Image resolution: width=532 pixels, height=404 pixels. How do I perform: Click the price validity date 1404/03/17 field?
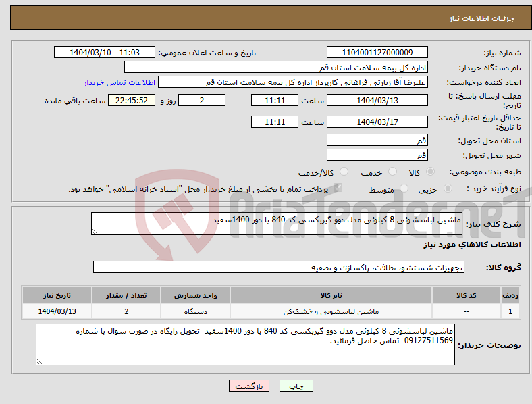point(377,122)
